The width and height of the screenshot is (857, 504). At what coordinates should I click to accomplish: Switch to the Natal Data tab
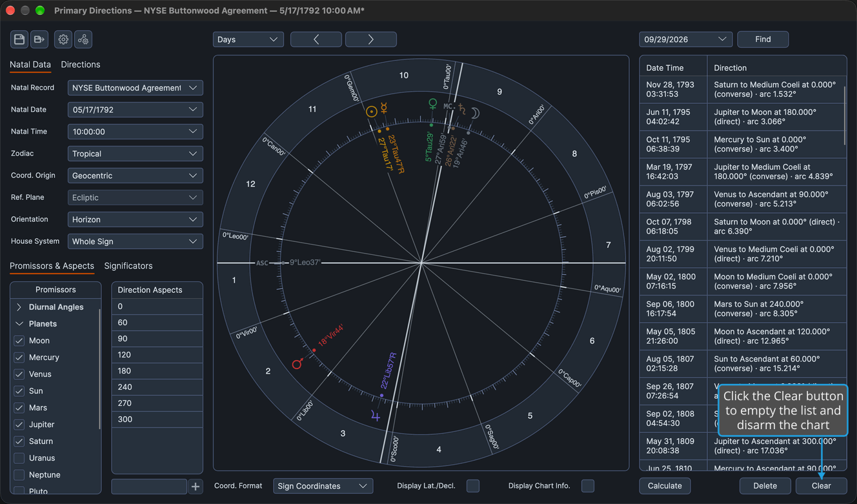click(30, 65)
